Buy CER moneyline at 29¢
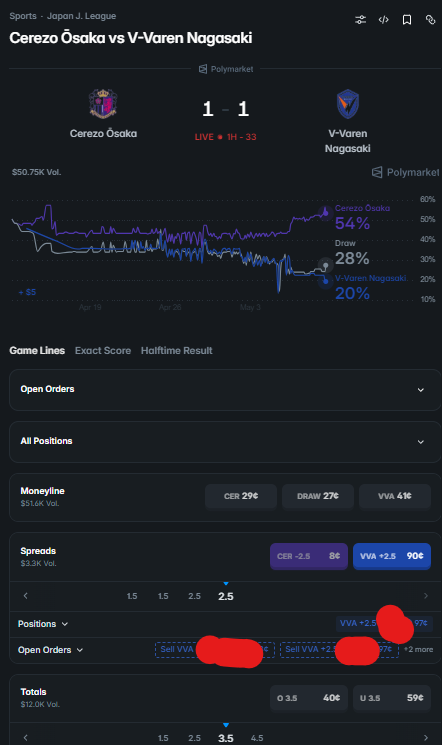Image resolution: width=442 pixels, height=745 pixels. pos(241,496)
